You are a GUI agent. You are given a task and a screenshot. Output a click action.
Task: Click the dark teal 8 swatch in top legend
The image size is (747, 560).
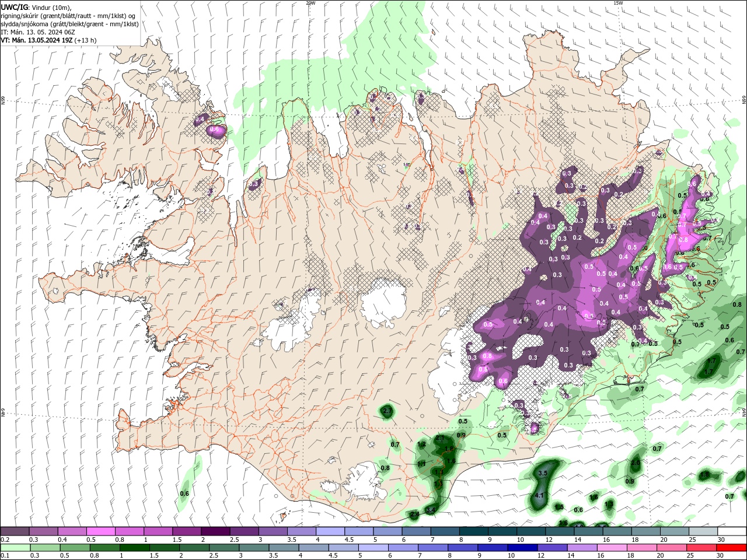(474, 531)
